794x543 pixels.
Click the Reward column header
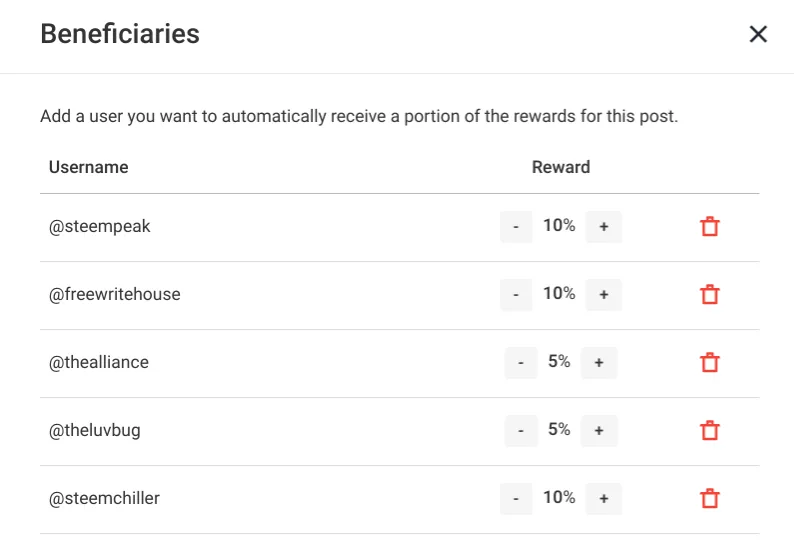pos(561,167)
